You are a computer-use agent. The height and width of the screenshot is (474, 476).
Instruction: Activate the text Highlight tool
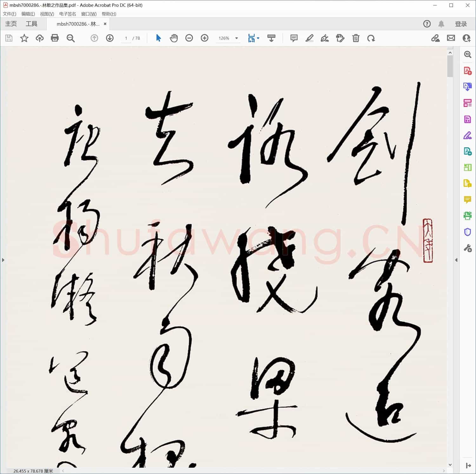click(x=310, y=38)
